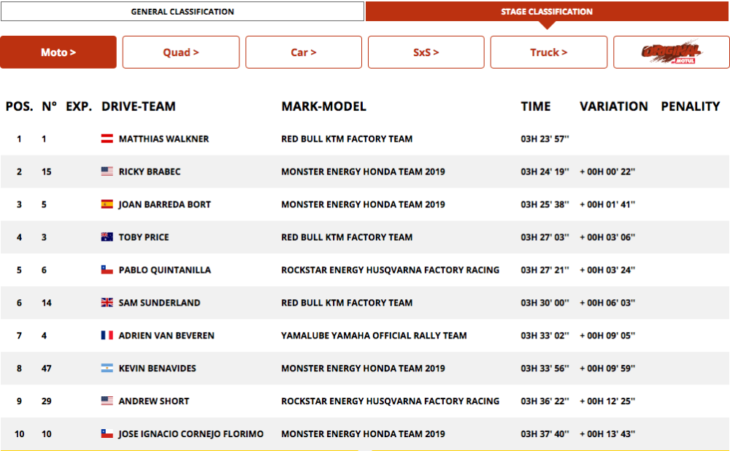Open the SxS category results

(426, 52)
